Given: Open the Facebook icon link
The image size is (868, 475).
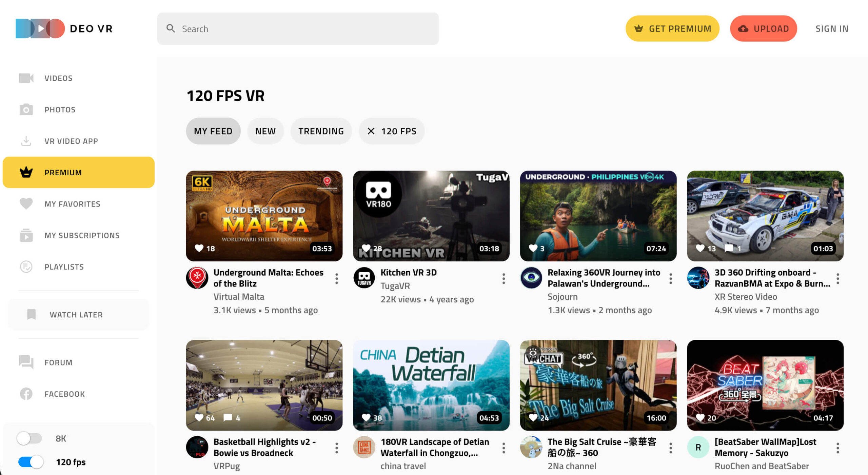Looking at the screenshot, I should coord(26,394).
